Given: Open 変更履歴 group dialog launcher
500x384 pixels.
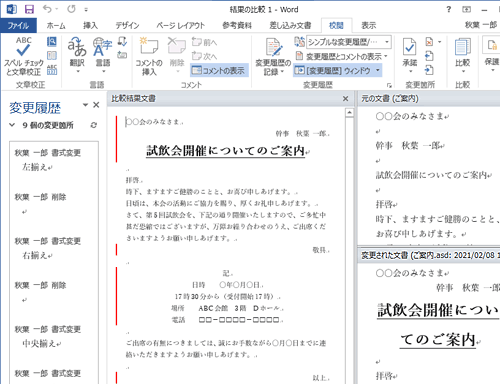Looking at the screenshot, I should pyautogui.click(x=389, y=85).
